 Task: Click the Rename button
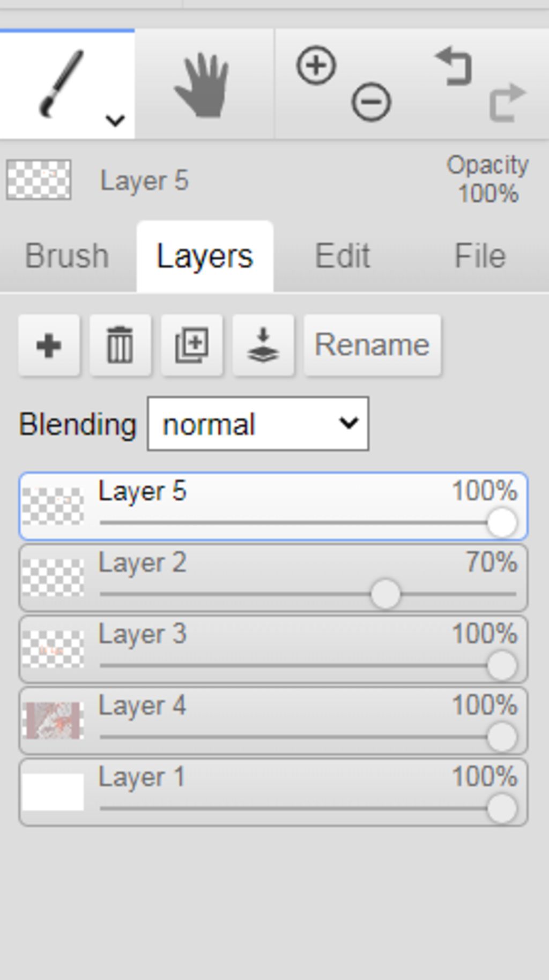373,345
